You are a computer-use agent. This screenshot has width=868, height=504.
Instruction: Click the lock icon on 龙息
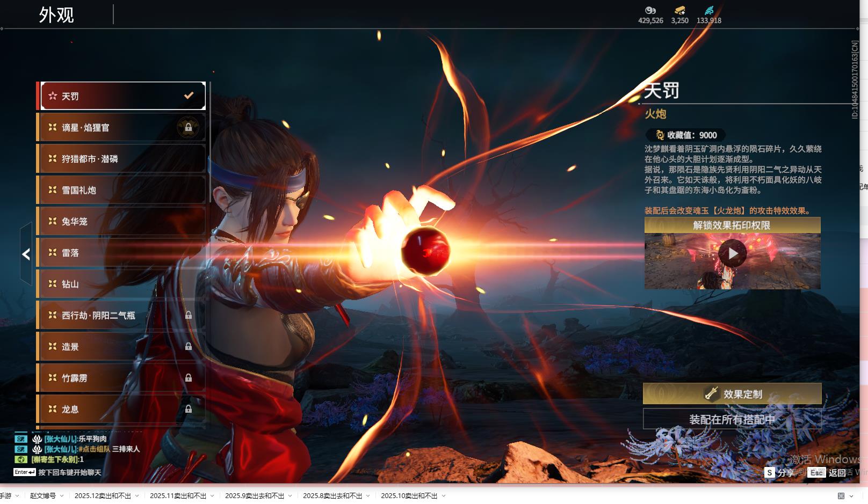click(189, 409)
